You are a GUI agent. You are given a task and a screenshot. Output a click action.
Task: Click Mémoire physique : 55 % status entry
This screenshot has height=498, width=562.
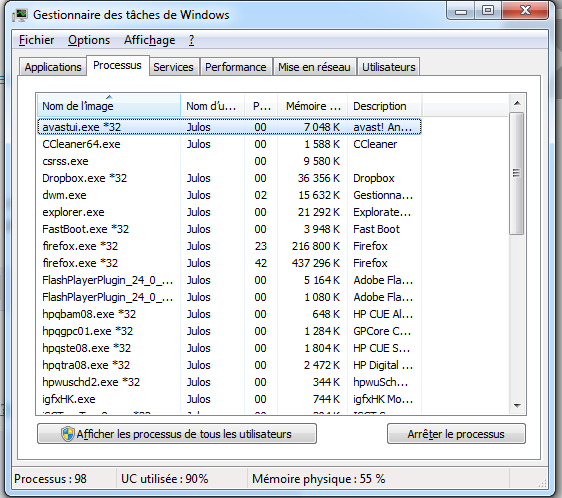click(319, 479)
